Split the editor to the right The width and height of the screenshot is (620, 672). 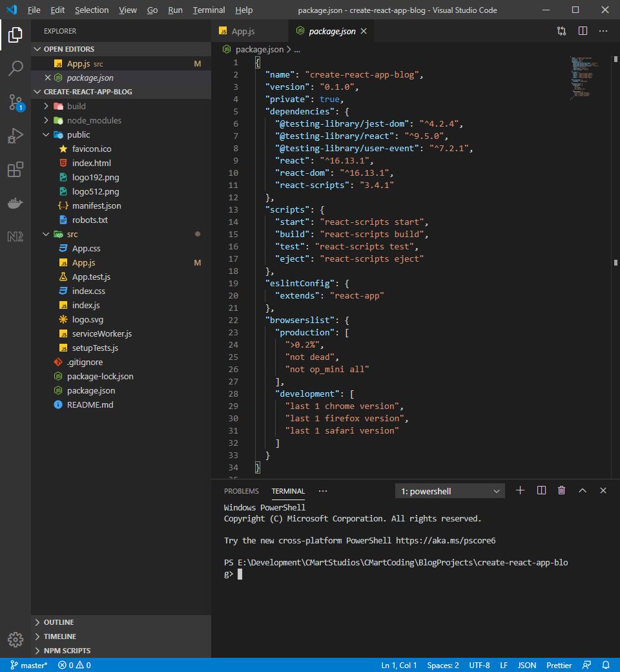pyautogui.click(x=583, y=31)
